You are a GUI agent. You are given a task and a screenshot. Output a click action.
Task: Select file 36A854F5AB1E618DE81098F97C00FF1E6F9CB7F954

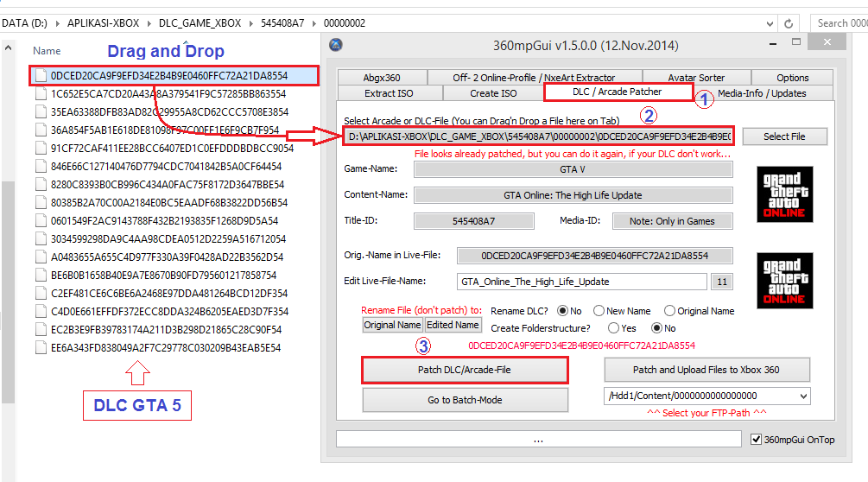pos(165,130)
